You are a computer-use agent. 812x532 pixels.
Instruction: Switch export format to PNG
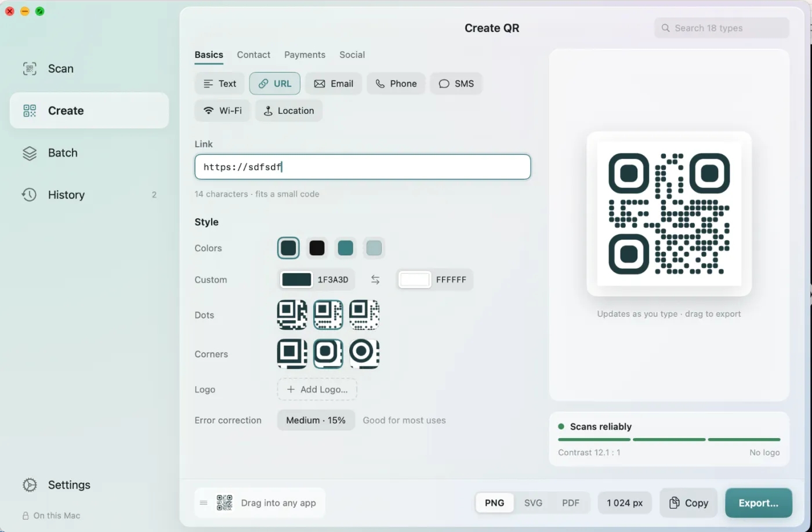point(495,503)
